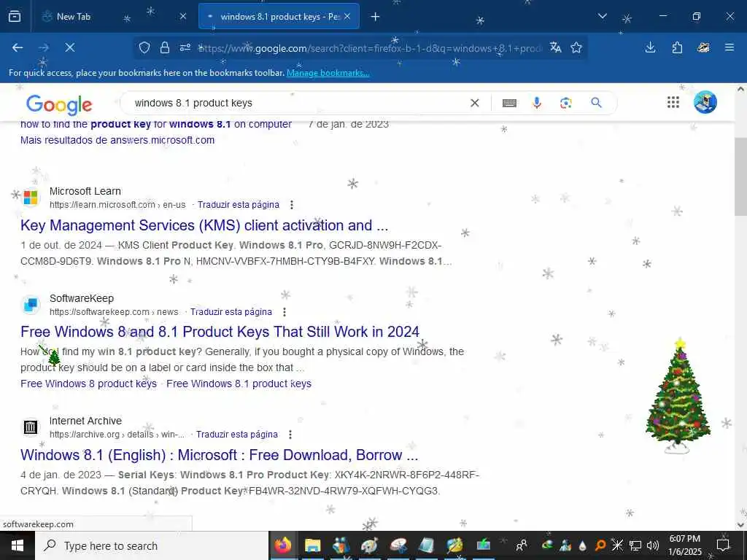Open more options for Microsoft Learn result
Image resolution: width=747 pixels, height=560 pixels.
292,205
